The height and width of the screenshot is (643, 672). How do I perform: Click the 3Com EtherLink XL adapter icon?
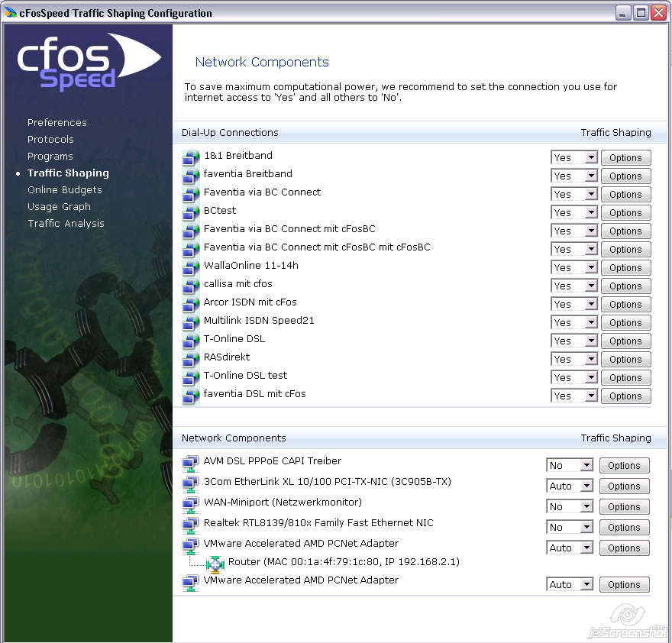pos(190,484)
